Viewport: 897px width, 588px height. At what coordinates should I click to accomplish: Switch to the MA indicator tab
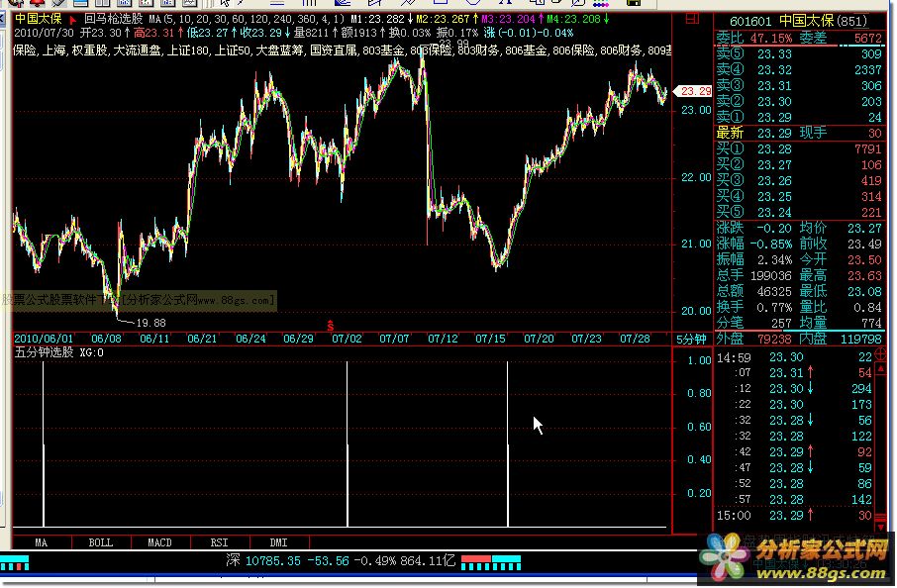(x=41, y=542)
